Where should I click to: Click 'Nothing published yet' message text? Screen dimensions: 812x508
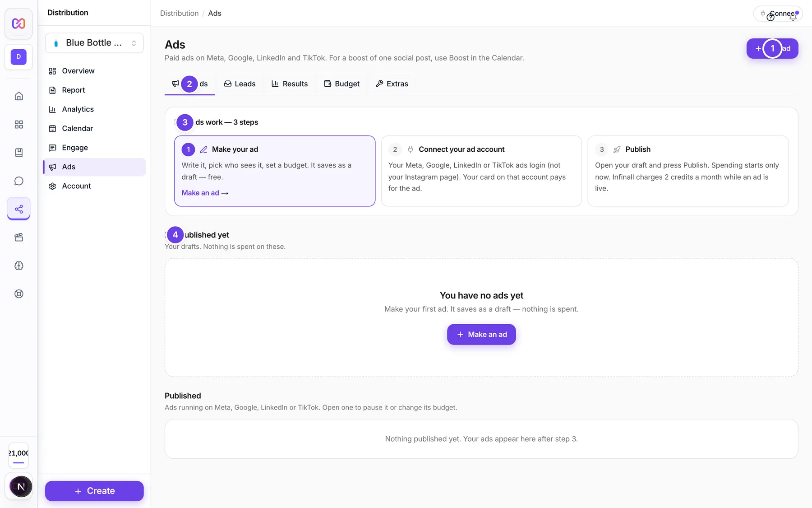tap(481, 439)
